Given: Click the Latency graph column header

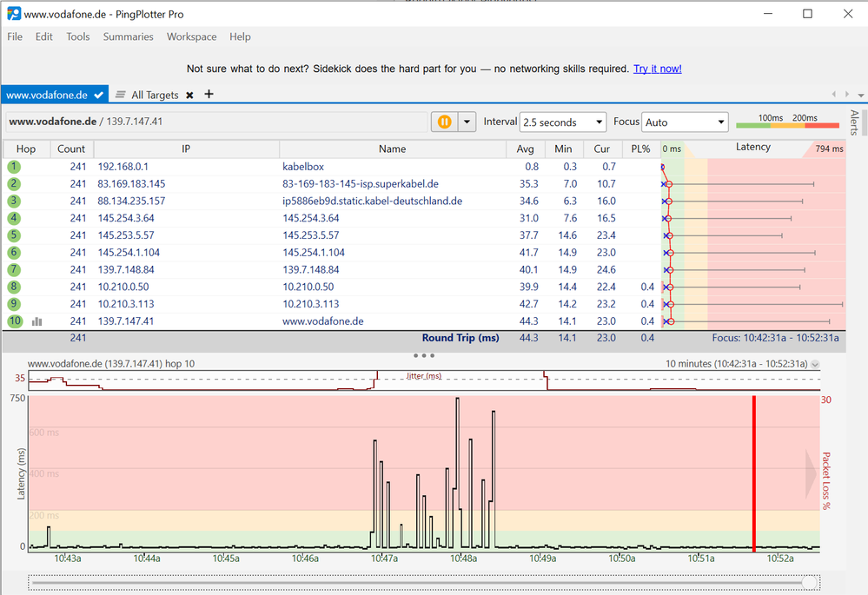Looking at the screenshot, I should [752, 147].
